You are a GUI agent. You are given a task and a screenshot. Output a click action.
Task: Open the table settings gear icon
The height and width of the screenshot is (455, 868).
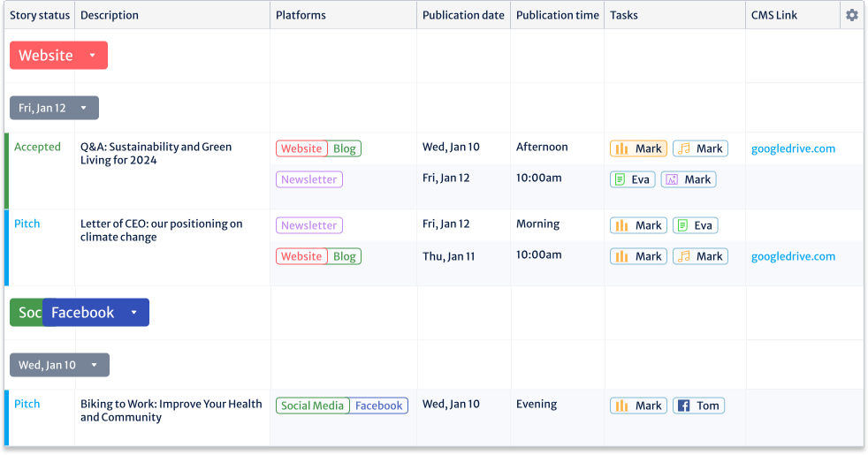(851, 15)
